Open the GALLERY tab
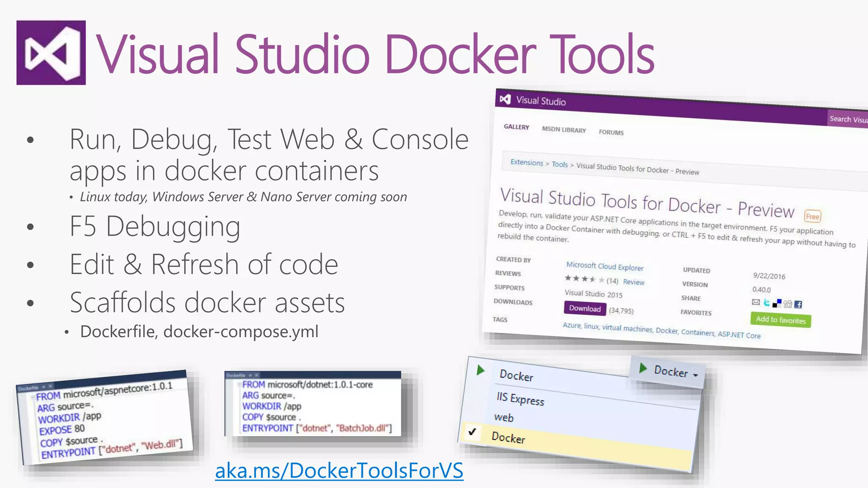The image size is (868, 488). tap(516, 127)
